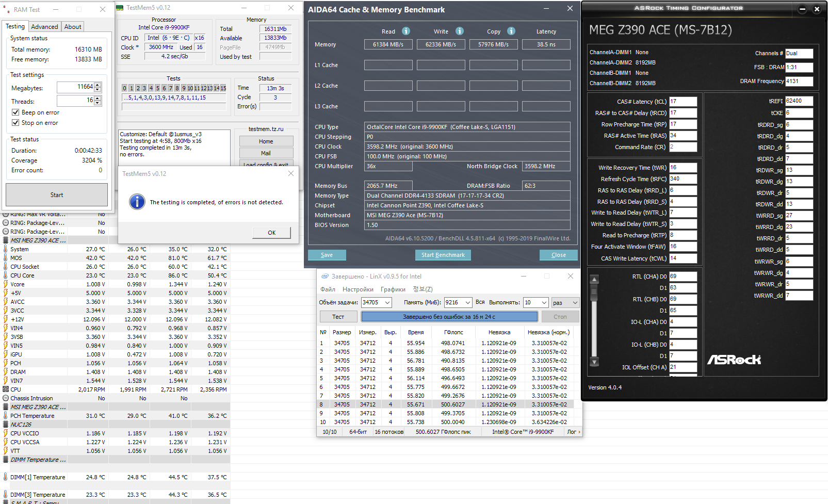This screenshot has width=828, height=504.
Task: Click the fan icon of the CPU RPM row
Action: tap(6, 389)
